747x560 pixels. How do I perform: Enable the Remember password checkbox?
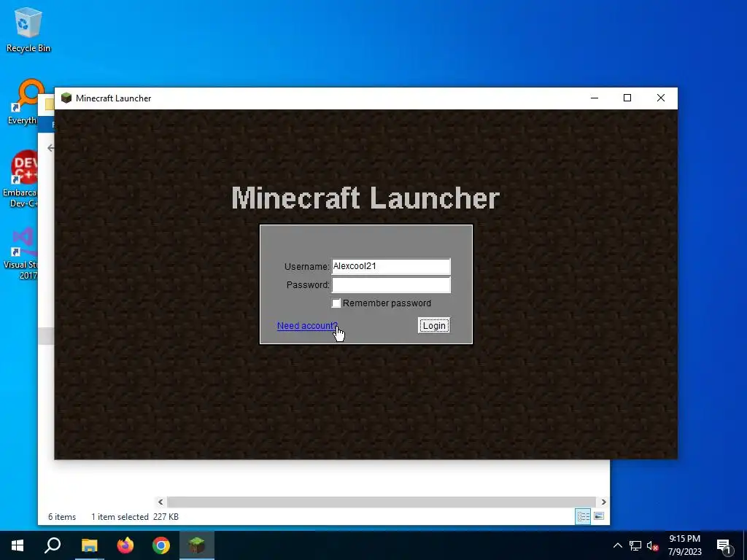coord(336,303)
